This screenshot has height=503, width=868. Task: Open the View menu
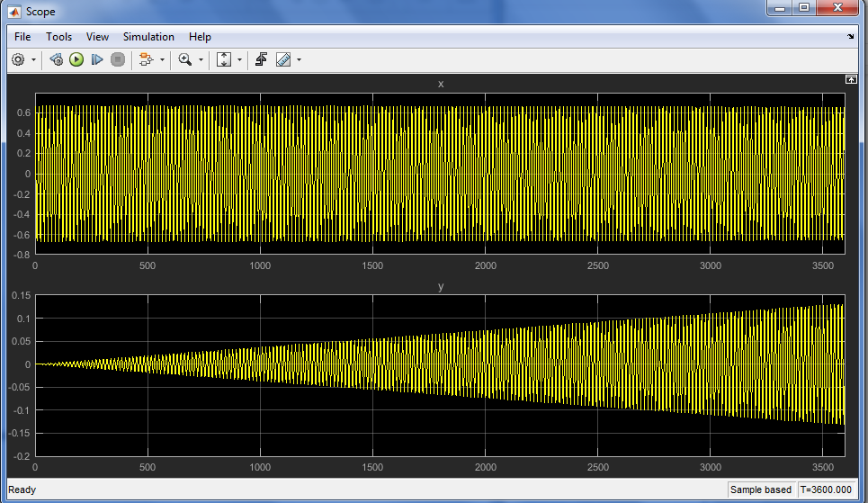coord(97,37)
